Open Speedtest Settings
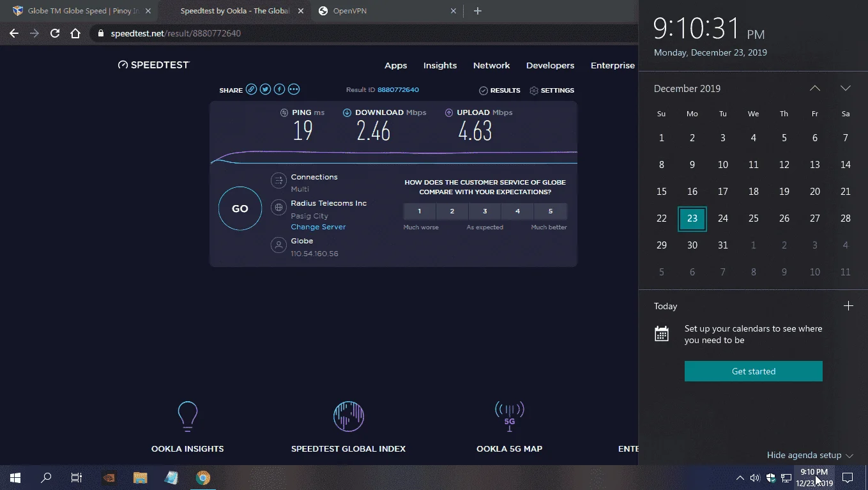868x490 pixels. 552,91
